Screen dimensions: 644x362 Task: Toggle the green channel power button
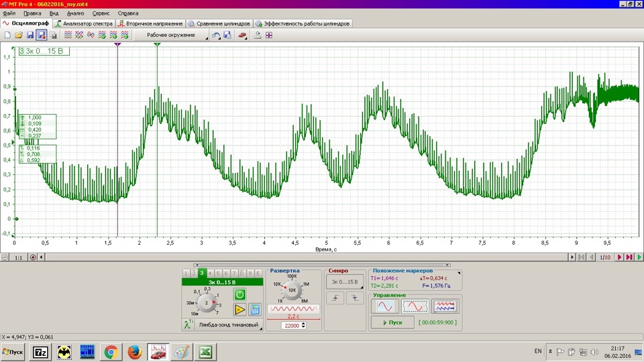[240, 294]
